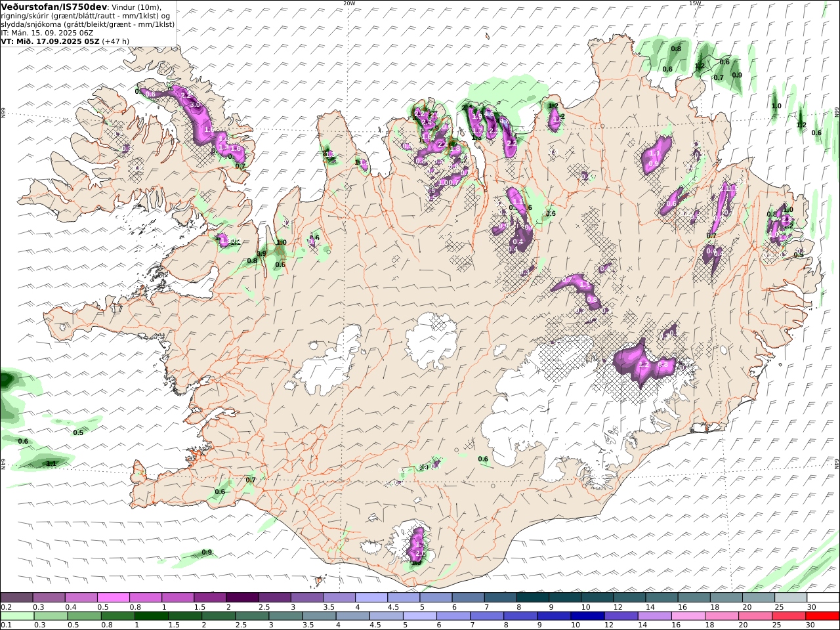Pick the purple 12 rain legend swatch
840x630 pixels.
621,616
